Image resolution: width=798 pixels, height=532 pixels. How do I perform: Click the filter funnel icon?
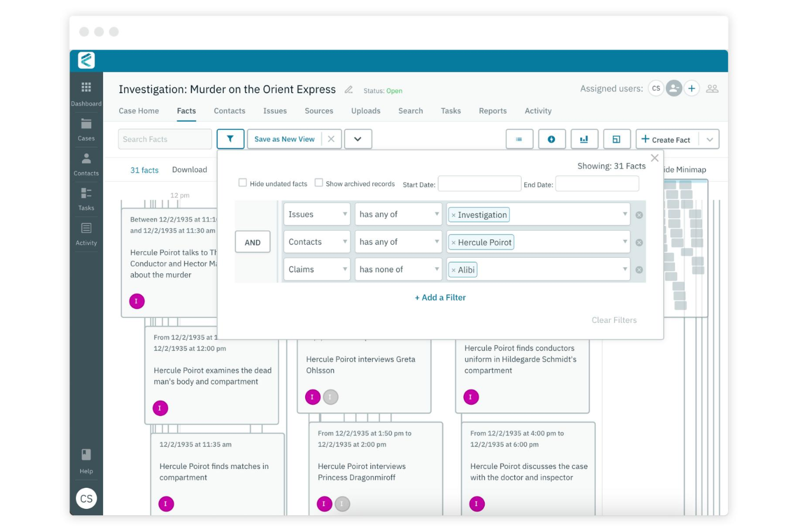click(x=230, y=139)
